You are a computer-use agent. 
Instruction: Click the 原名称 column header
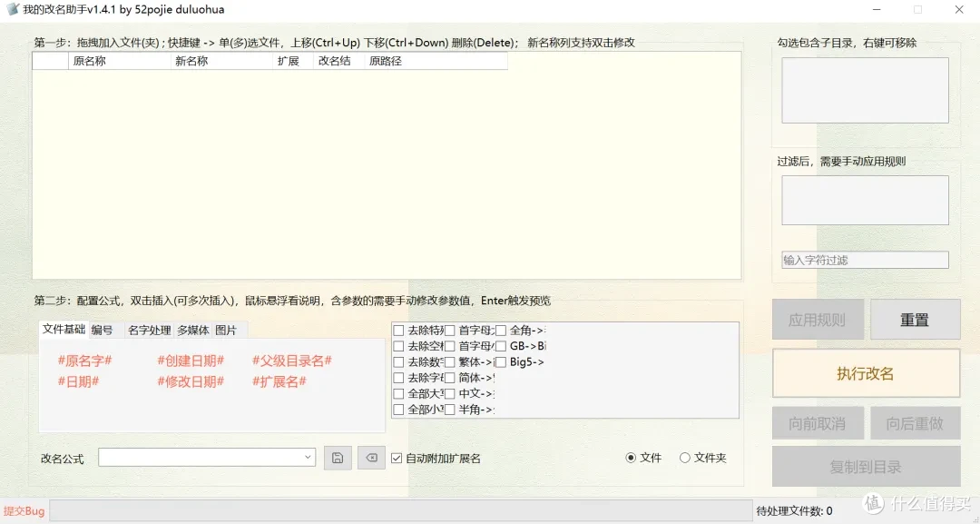pyautogui.click(x=119, y=61)
